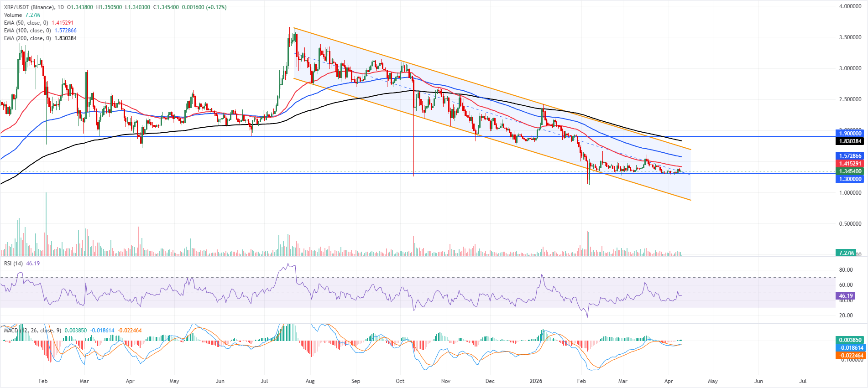Click the 1.900000 horizontal line price label
Viewport: 868px width, 388px height.
[850, 134]
